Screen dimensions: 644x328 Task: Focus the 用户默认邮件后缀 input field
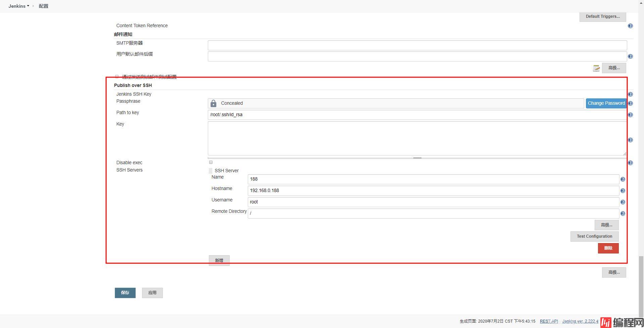[x=417, y=56]
